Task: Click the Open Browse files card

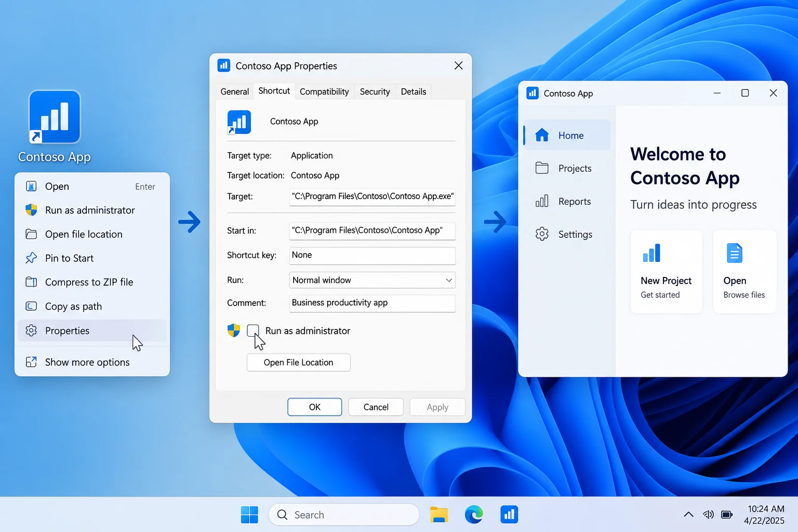Action: 744,271
